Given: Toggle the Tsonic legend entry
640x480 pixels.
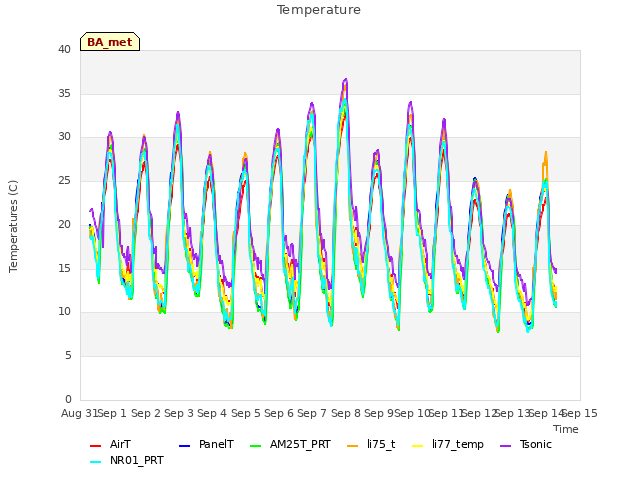Looking at the screenshot, I should (526, 444).
